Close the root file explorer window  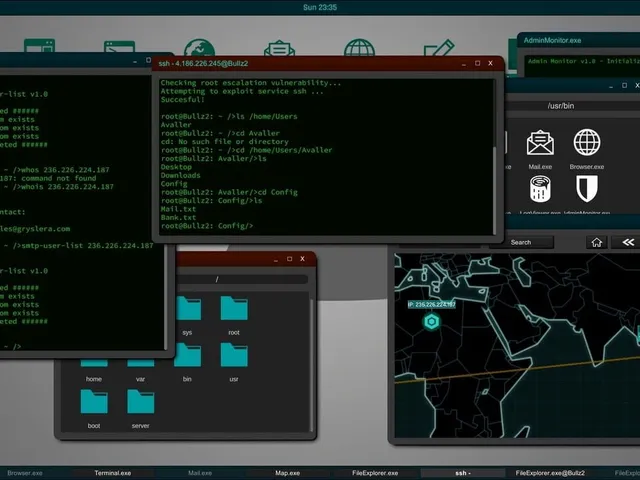point(302,259)
